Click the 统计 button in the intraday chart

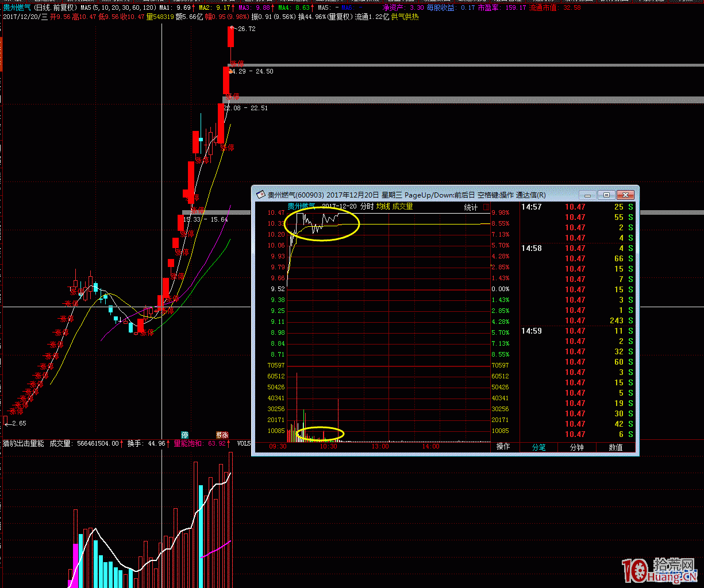coord(471,207)
